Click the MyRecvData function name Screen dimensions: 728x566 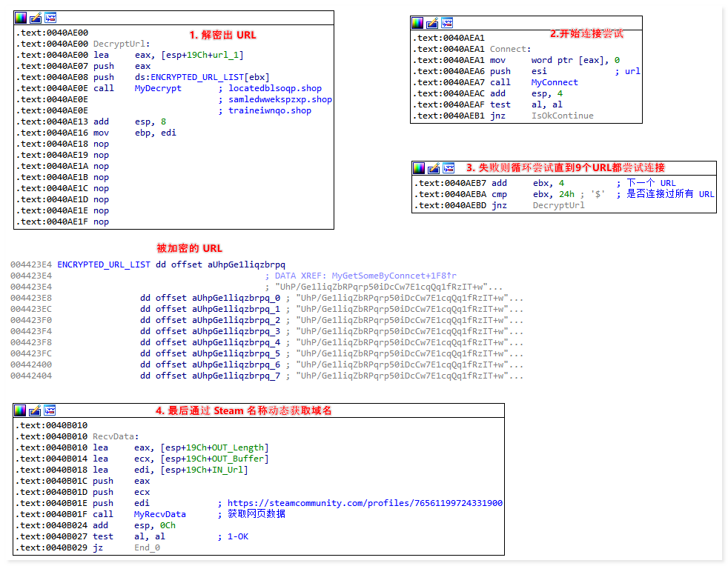[x=159, y=514]
